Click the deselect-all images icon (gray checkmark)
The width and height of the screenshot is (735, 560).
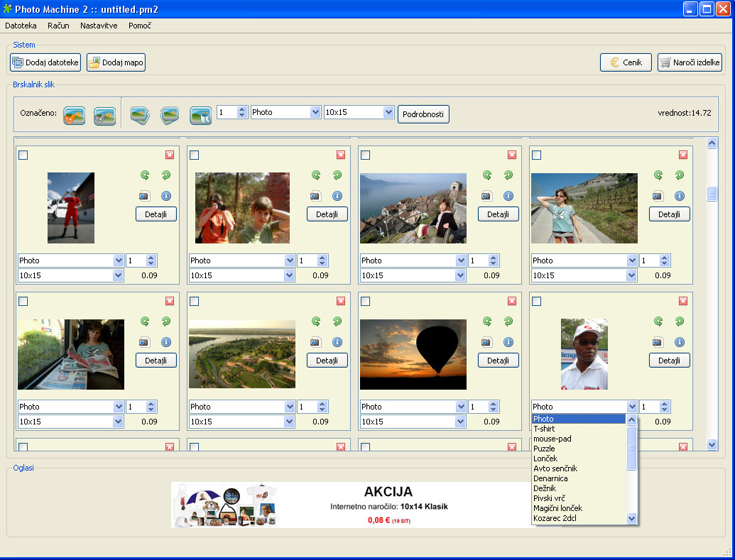pyautogui.click(x=104, y=116)
